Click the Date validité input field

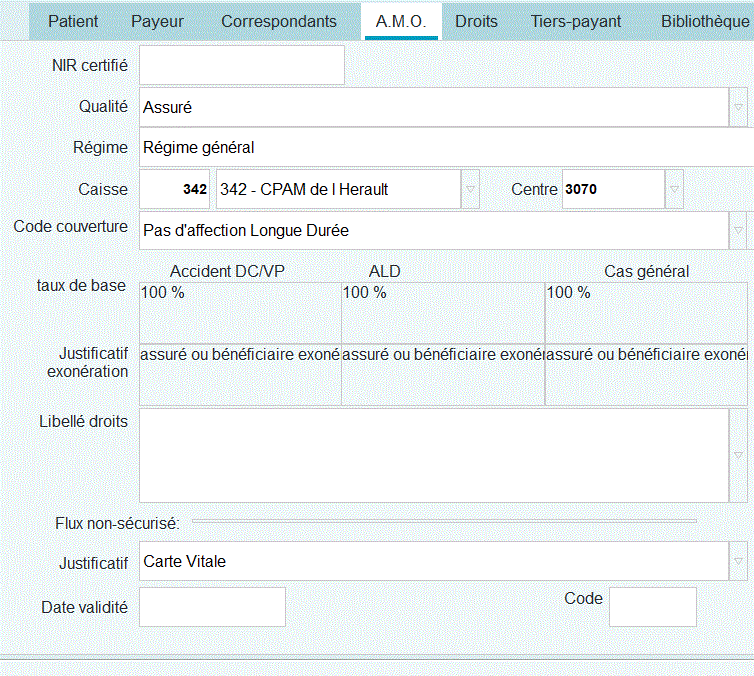(x=212, y=607)
